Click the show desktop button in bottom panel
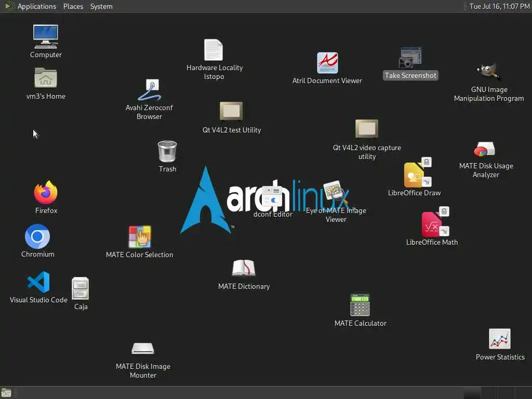Viewport: 532px width, 399px height. pyautogui.click(x=6, y=393)
